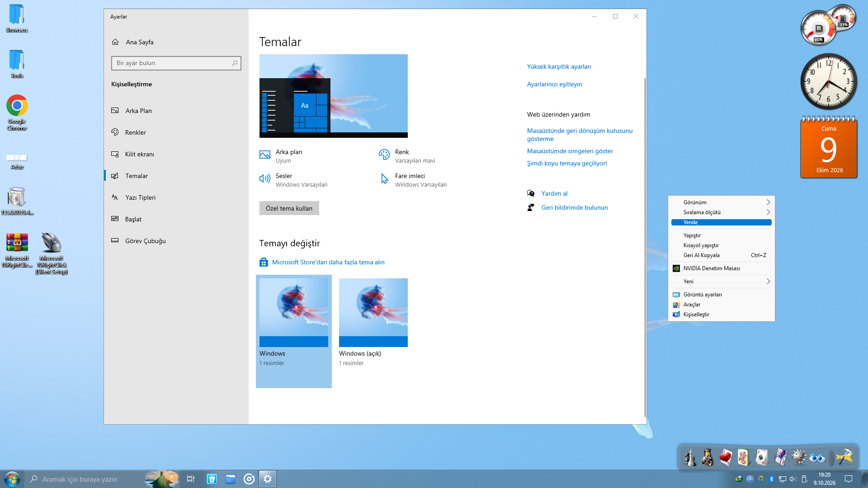Screen dimensions: 868x488
Task: Select Kişiselleştir from the context menu
Action: [721, 314]
